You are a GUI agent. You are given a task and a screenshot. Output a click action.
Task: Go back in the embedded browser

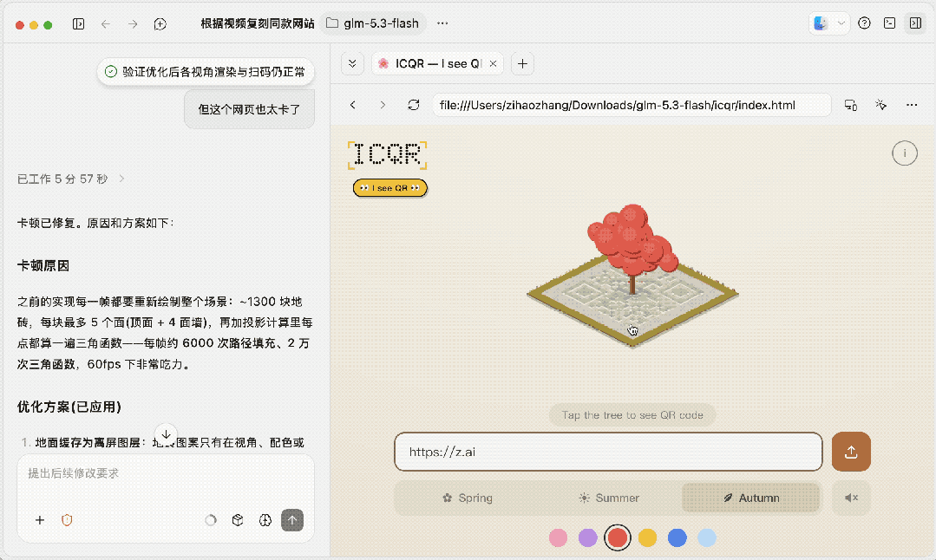point(353,105)
